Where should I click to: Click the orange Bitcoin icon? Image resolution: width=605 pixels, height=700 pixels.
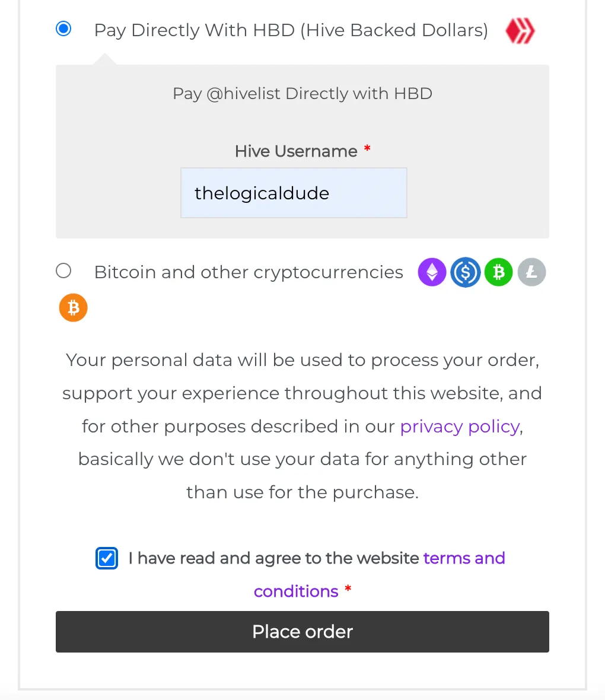[73, 308]
